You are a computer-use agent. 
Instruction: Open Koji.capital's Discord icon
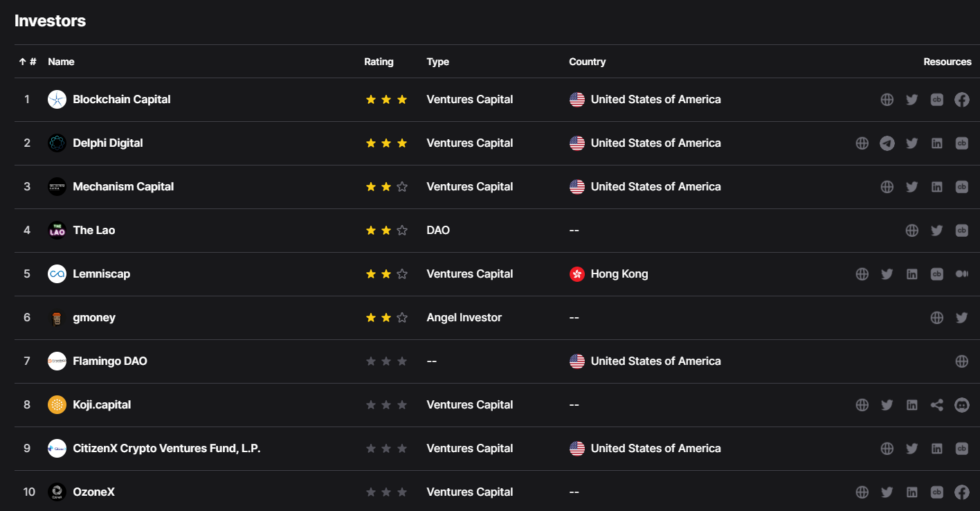click(961, 405)
